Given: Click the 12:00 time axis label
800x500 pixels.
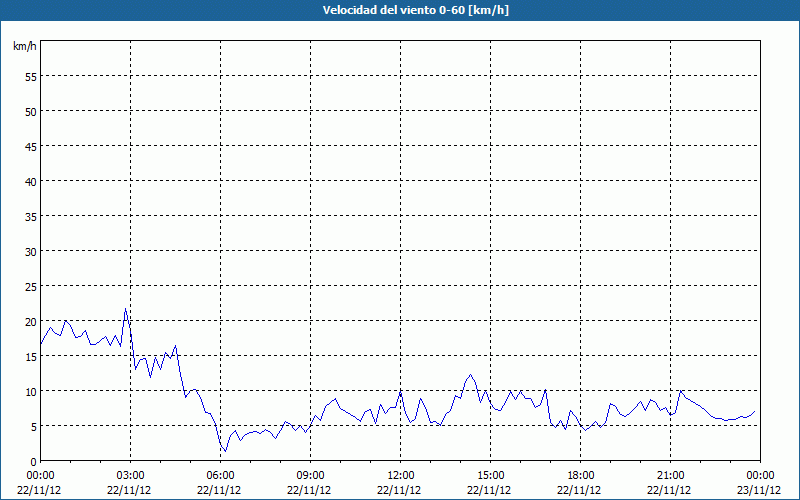Looking at the screenshot, I should [x=401, y=476].
